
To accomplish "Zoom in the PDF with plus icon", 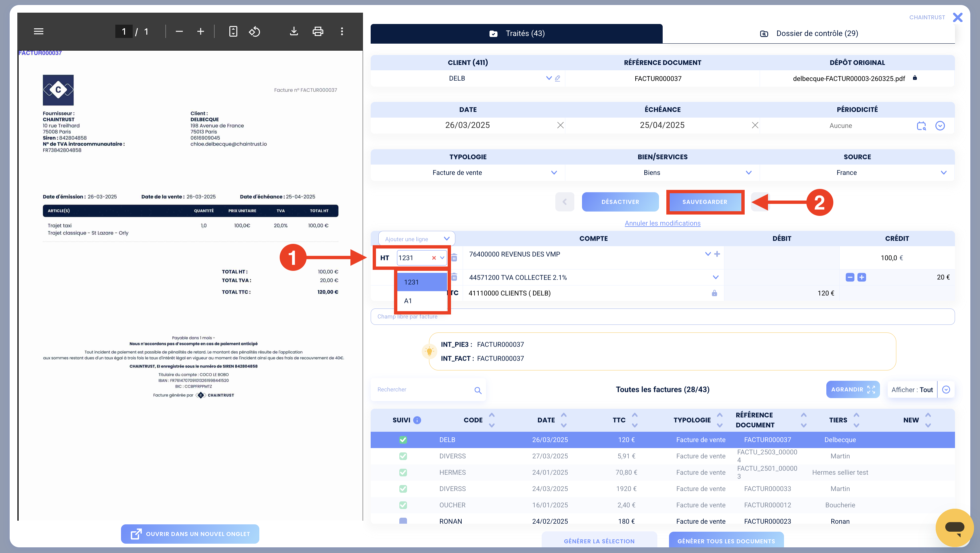I will (x=200, y=32).
